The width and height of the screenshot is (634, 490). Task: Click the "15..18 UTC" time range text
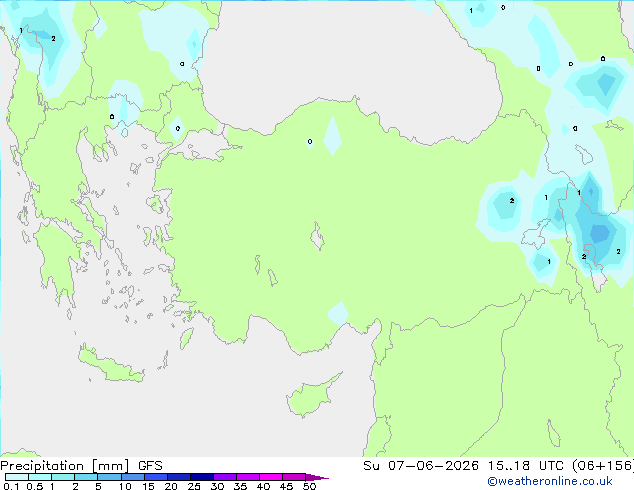coord(525,466)
